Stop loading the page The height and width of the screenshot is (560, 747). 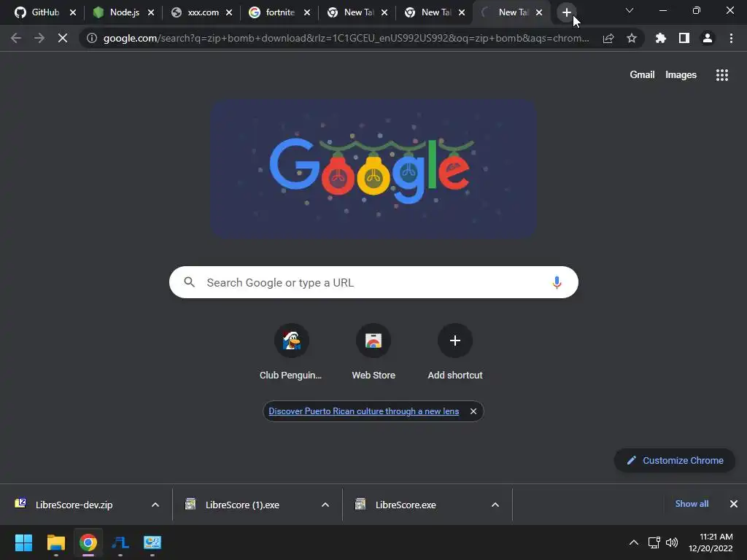tap(63, 38)
